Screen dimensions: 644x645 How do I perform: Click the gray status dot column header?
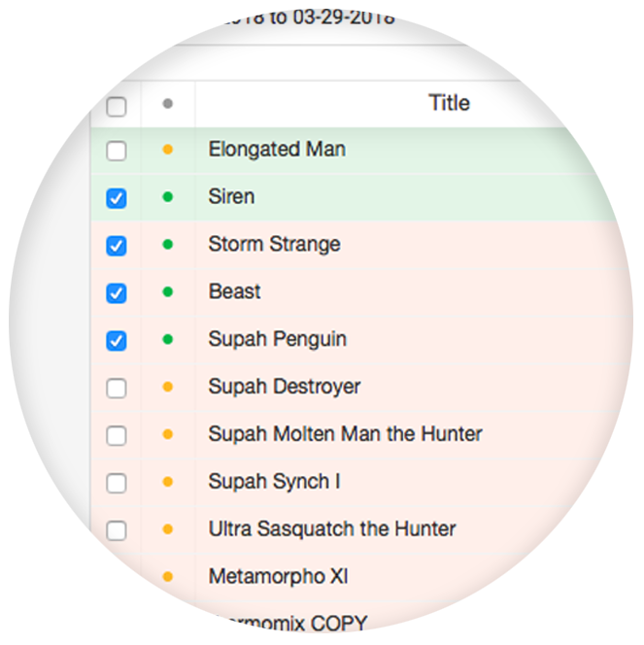[x=167, y=104]
